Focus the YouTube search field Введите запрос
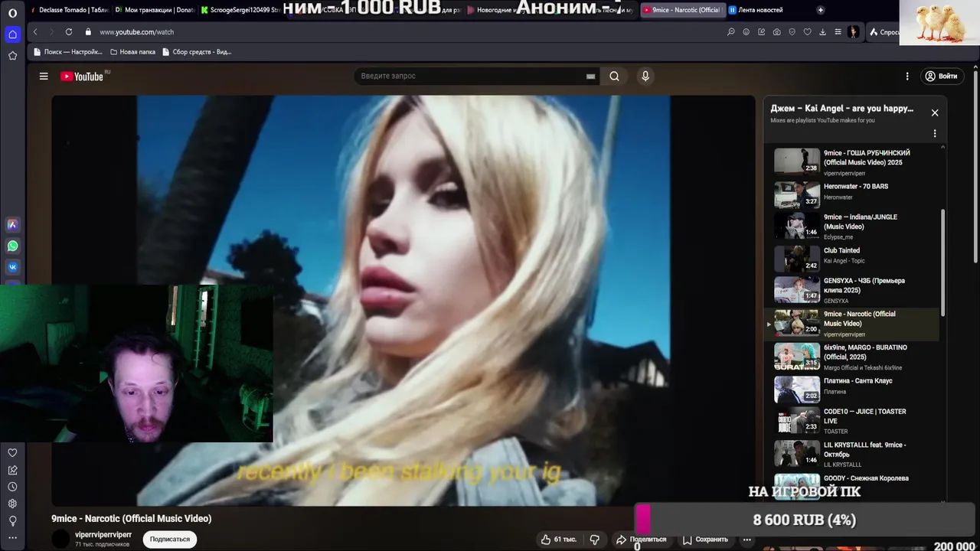Image resolution: width=980 pixels, height=551 pixels. click(x=471, y=76)
